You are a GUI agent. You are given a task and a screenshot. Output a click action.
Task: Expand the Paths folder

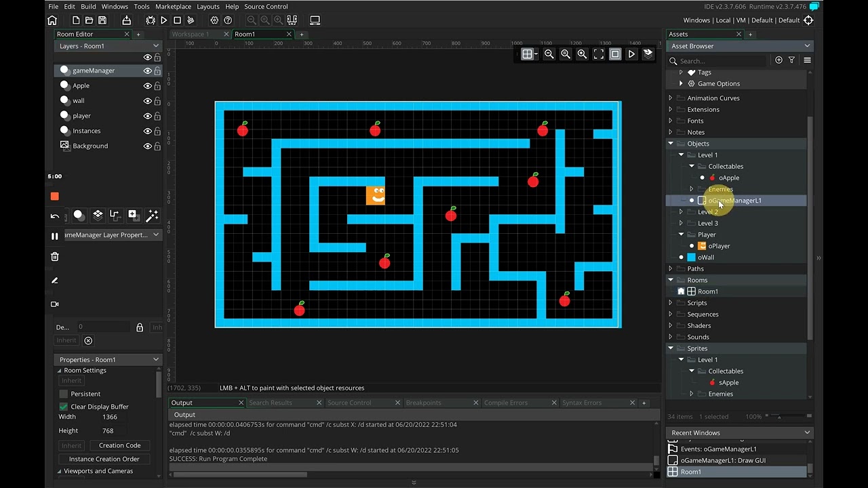[671, 269]
